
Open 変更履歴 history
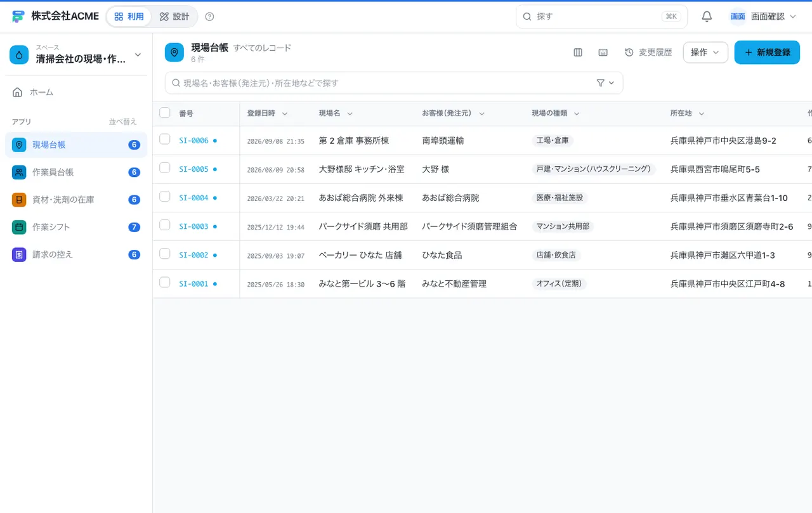(x=648, y=53)
